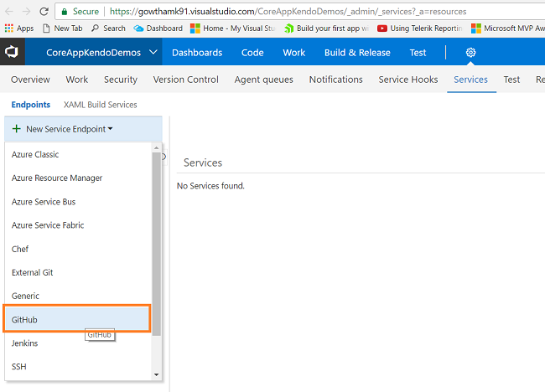Screen dimensions: 545x392
Task: Click endpoint list scrollbar up arrow
Action: (157, 147)
